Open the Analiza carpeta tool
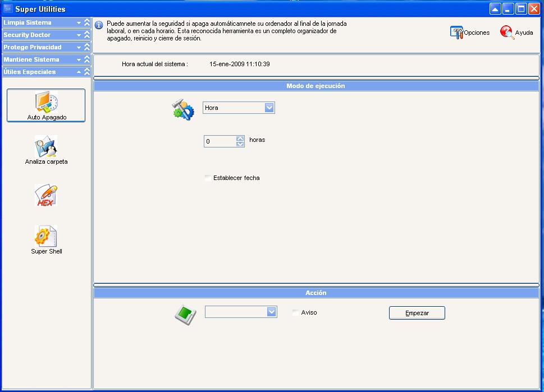The width and height of the screenshot is (544, 392). pos(46,150)
